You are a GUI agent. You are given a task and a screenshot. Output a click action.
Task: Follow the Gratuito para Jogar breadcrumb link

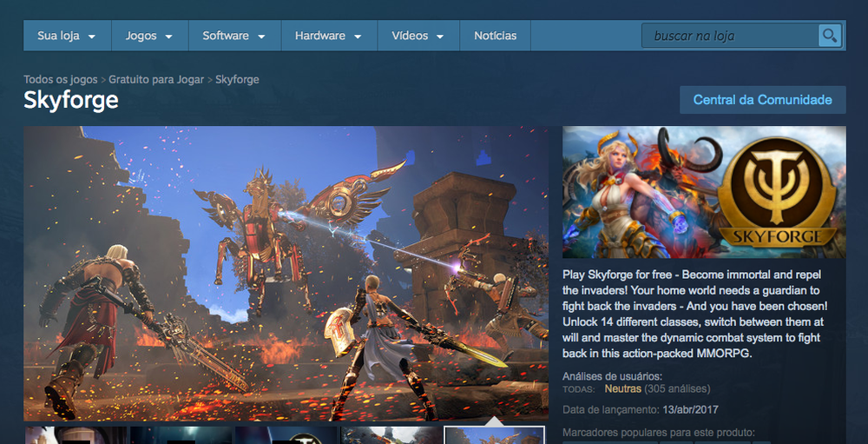tap(156, 79)
